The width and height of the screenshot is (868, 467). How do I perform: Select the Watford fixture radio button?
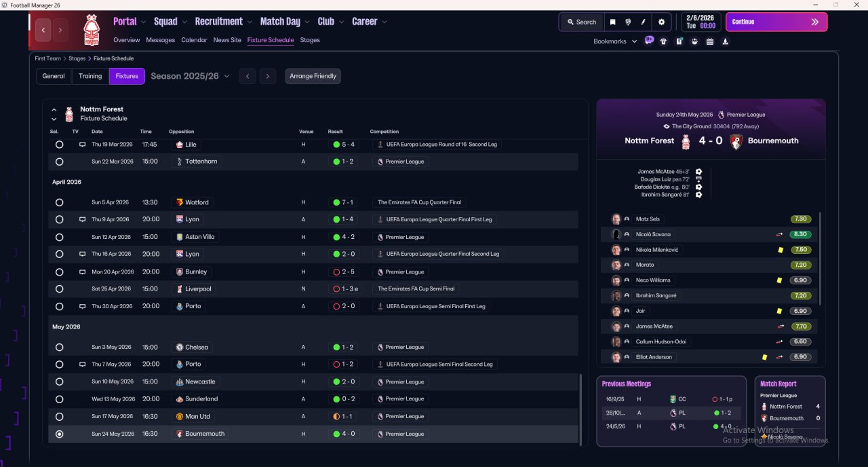(x=60, y=202)
